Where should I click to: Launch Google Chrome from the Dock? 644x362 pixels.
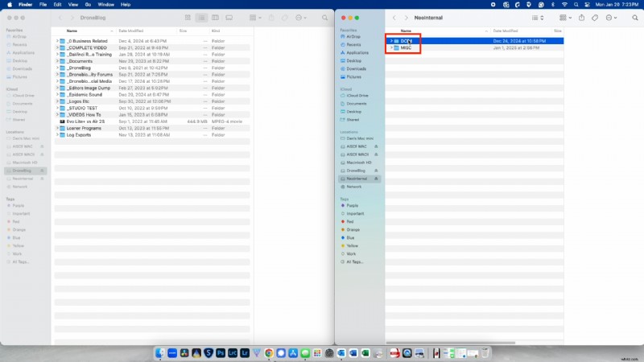coord(269,353)
